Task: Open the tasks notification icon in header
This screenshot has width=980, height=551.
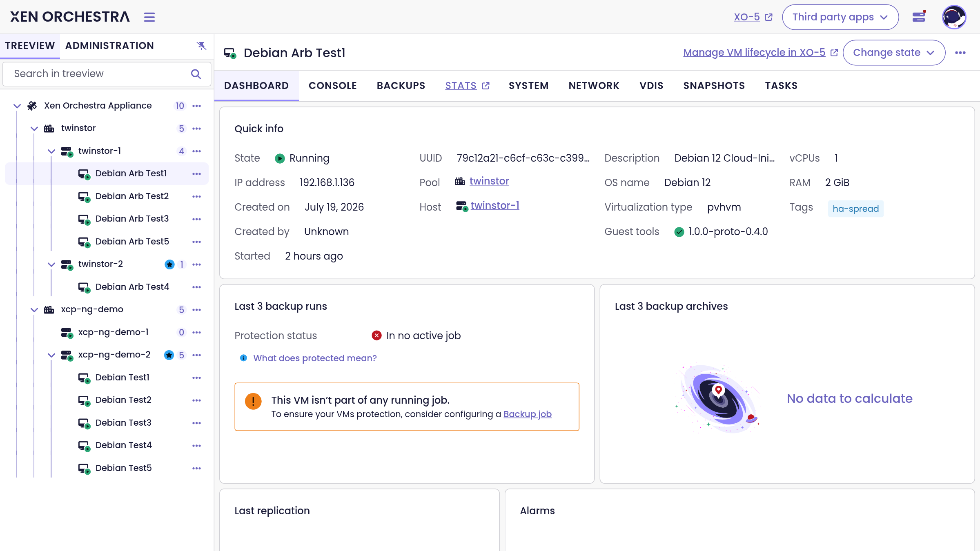Action: (x=919, y=17)
